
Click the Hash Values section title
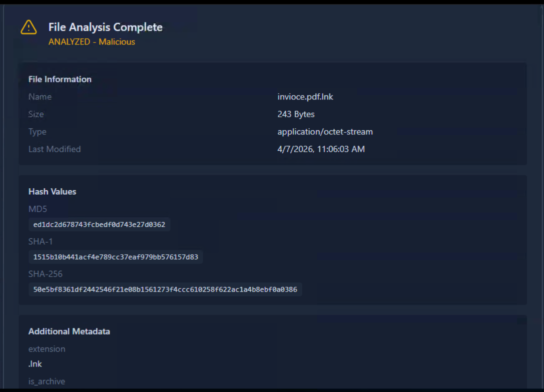click(x=52, y=191)
